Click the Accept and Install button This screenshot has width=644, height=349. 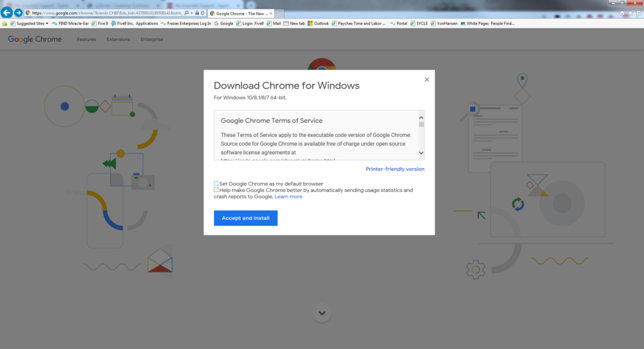(246, 218)
